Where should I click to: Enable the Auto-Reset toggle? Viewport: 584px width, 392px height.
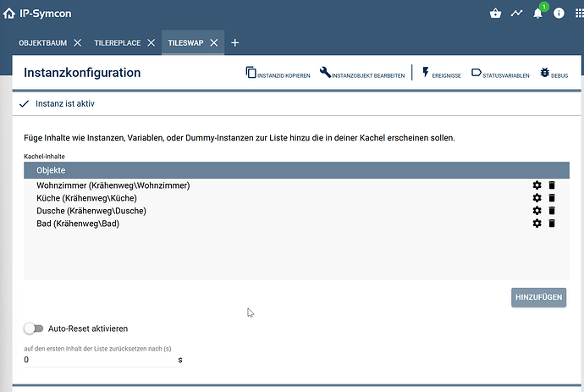coord(33,328)
